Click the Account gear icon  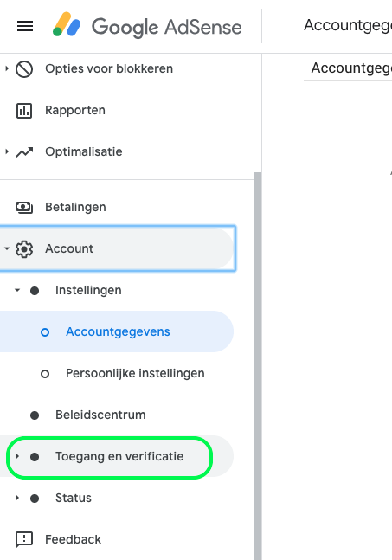tap(24, 249)
